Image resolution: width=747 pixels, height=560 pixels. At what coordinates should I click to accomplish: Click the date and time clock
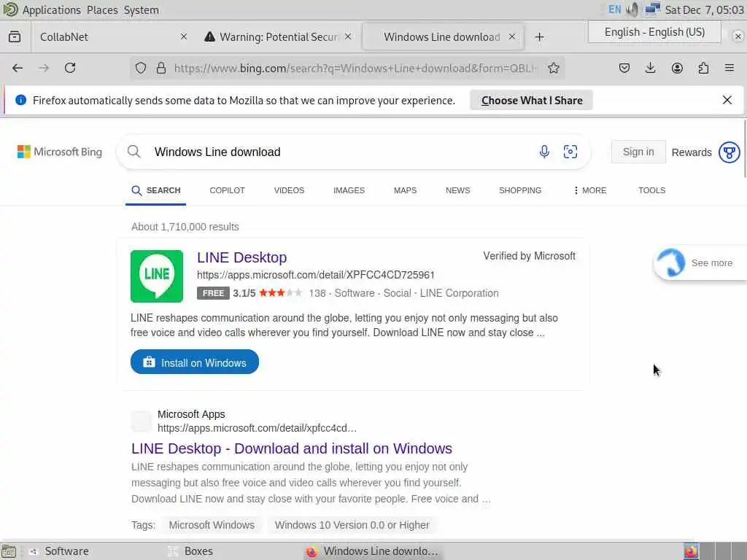click(x=704, y=10)
